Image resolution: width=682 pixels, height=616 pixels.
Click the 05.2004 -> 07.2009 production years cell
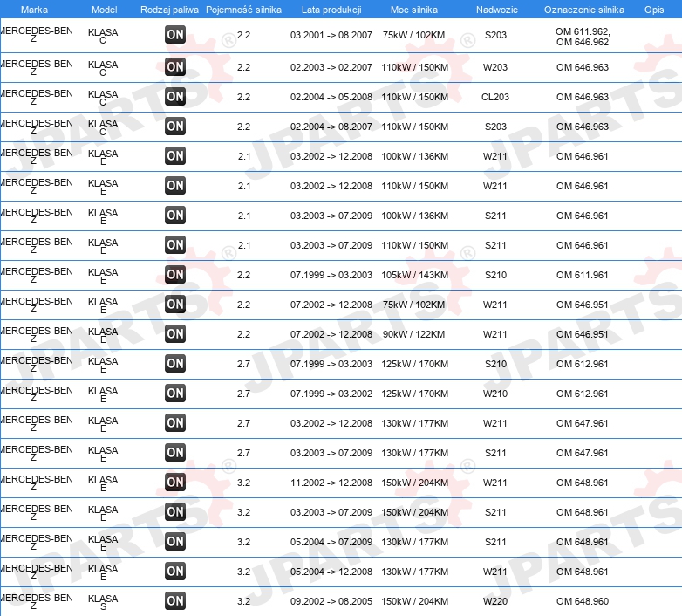coord(331,542)
